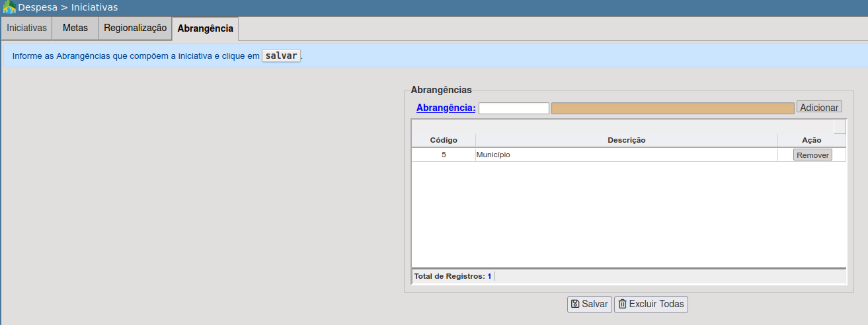868x325 pixels.
Task: Open the Abrangência lookup link
Action: pos(446,108)
